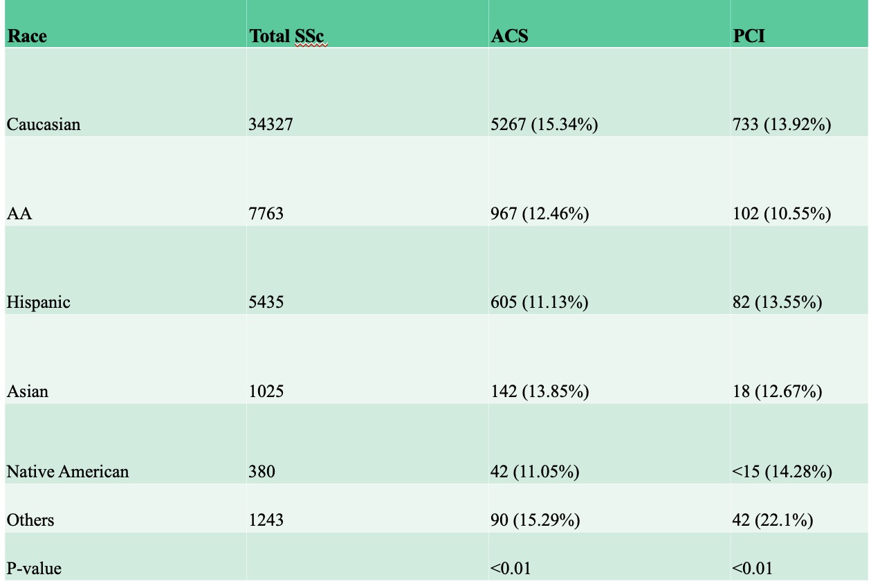This screenshot has height=588, width=871.
Task: Click the Hispanic row label
Action: point(39,302)
